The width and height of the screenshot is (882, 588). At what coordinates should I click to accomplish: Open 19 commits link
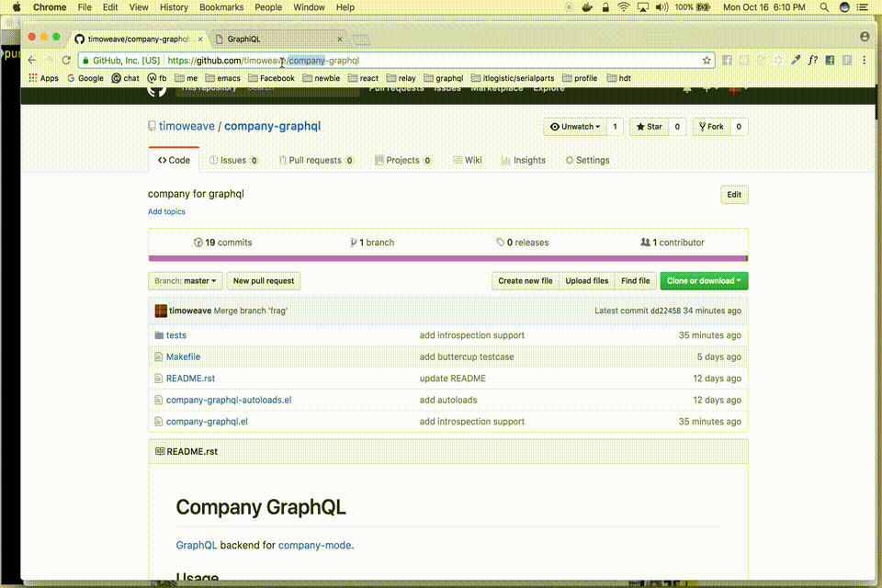coord(222,243)
